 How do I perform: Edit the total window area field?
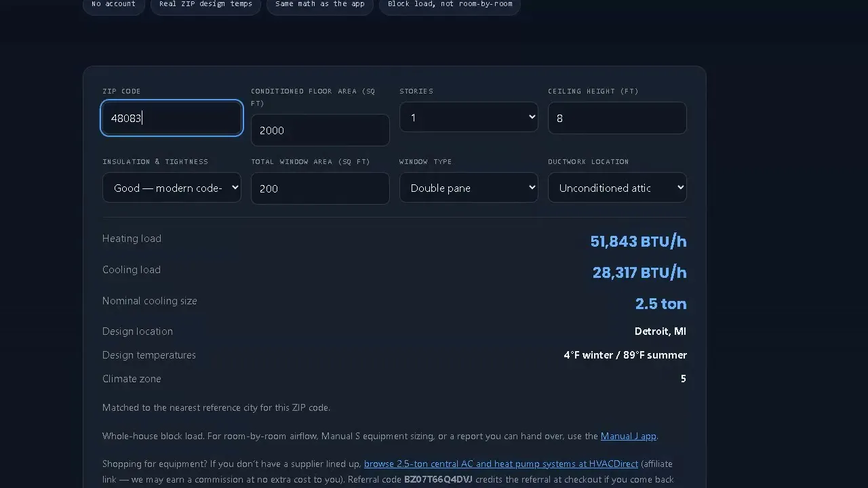(320, 188)
